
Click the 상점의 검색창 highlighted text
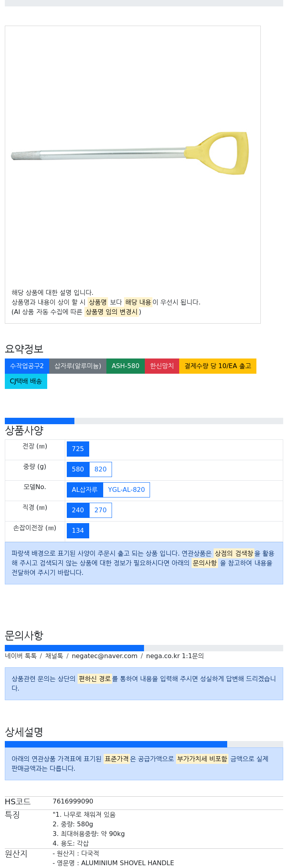[x=234, y=554]
